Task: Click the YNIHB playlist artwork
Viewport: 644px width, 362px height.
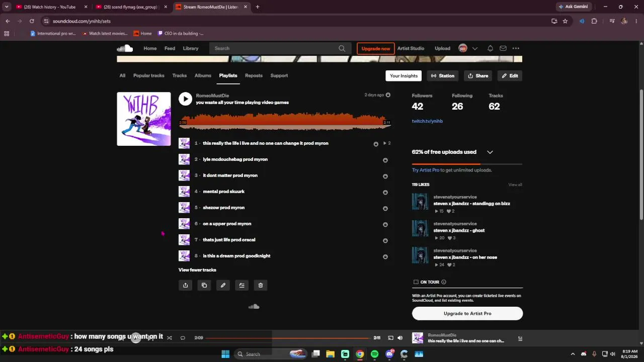Action: (144, 119)
